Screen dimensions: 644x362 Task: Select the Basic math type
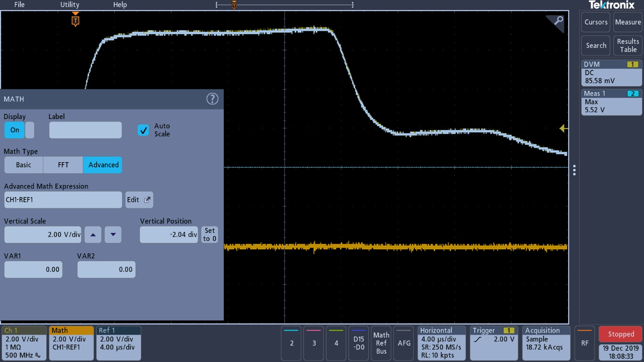click(x=23, y=165)
